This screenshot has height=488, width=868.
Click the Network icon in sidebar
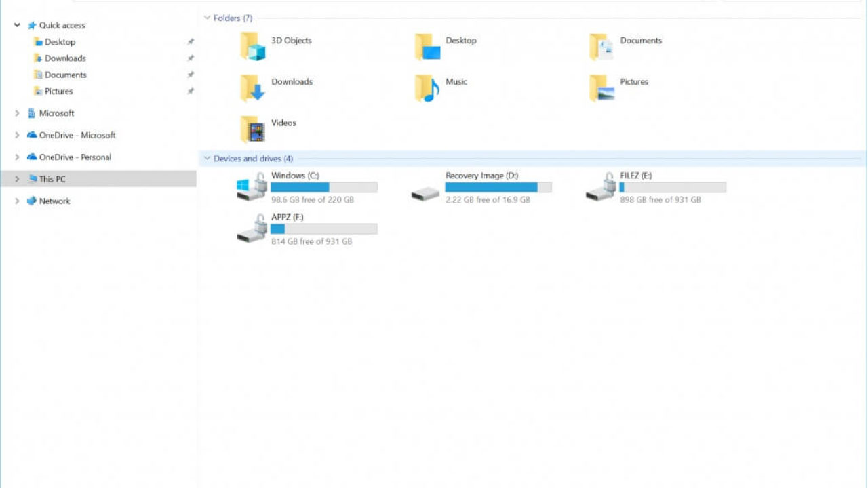pos(31,201)
